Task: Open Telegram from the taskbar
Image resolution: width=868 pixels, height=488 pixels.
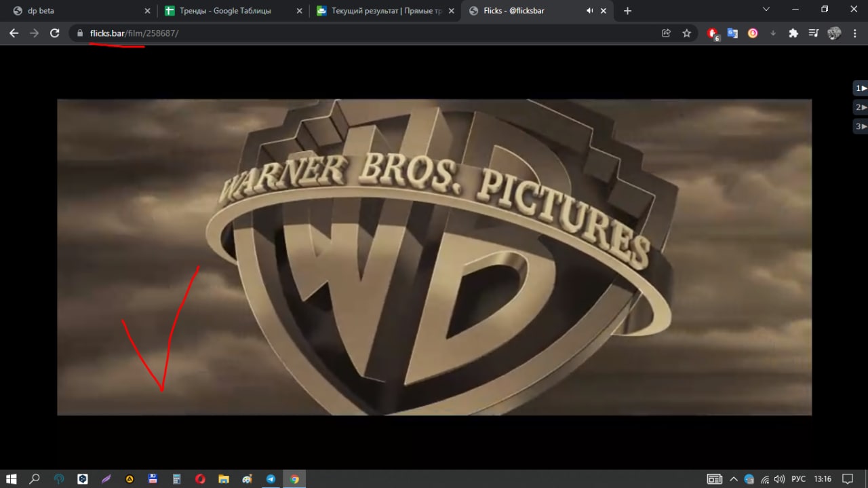Action: [271, 478]
